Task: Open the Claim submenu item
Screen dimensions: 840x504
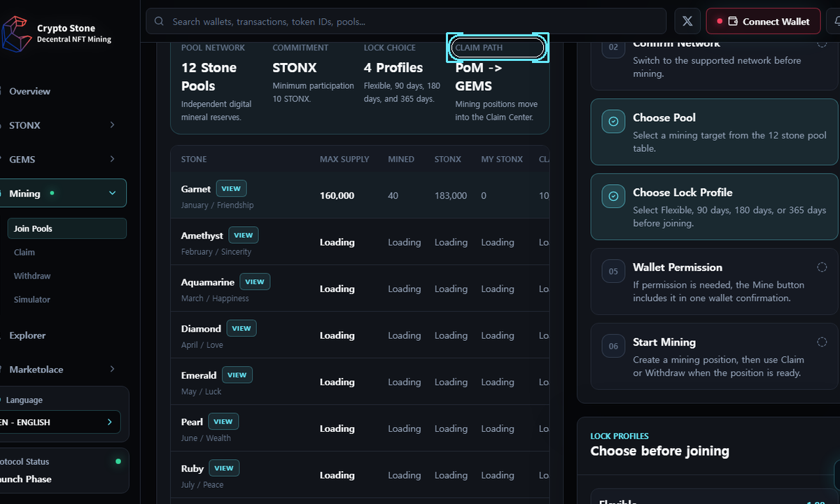Action: click(x=24, y=253)
